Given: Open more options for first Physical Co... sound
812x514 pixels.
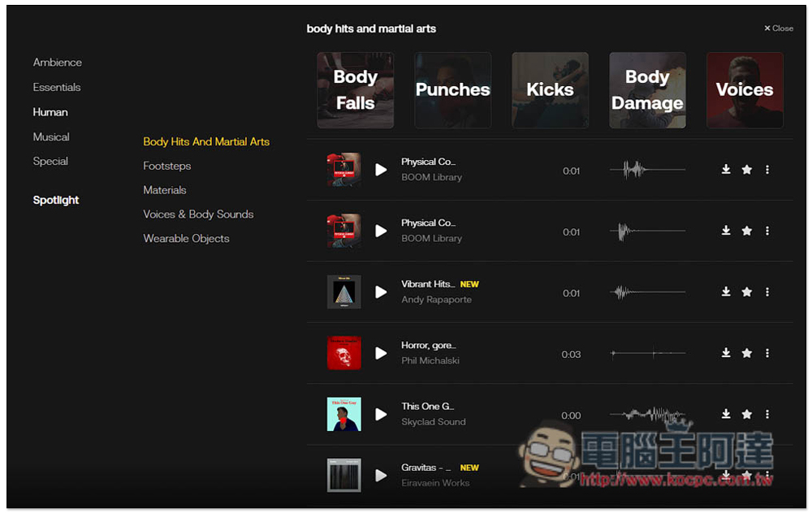Looking at the screenshot, I should coord(767,170).
